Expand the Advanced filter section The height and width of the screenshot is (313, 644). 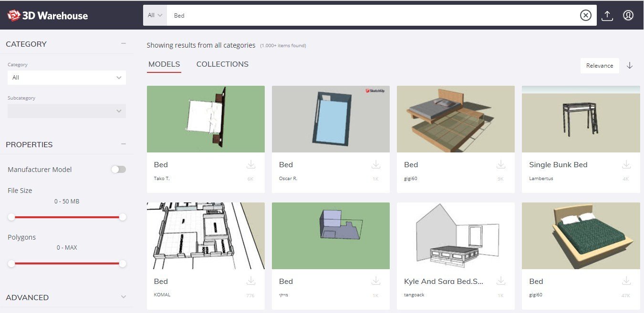pos(124,297)
